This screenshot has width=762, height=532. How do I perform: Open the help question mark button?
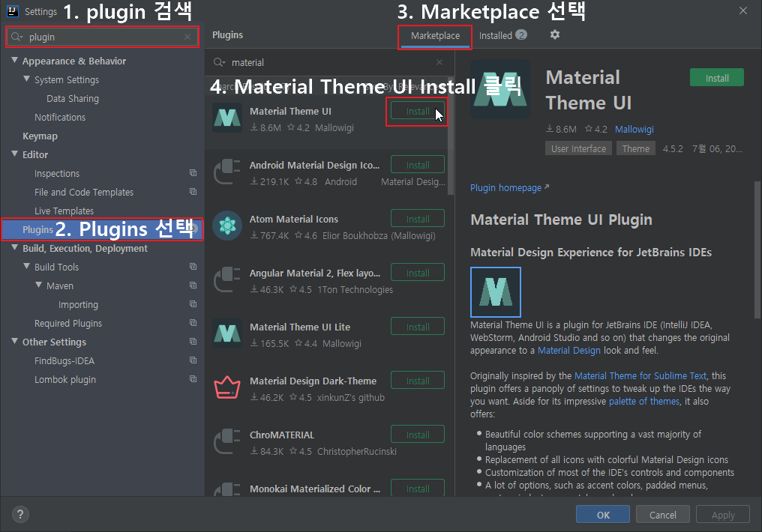click(x=20, y=515)
